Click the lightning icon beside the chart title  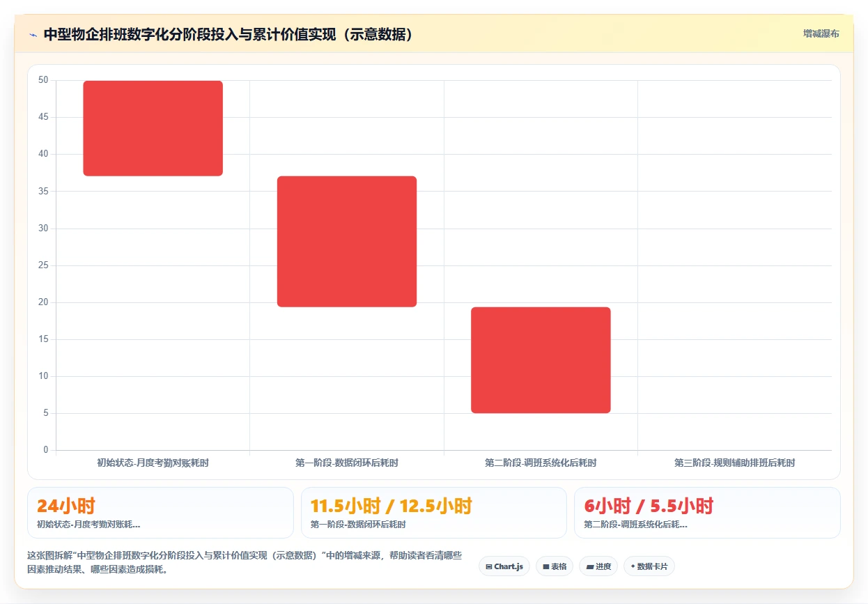[x=33, y=34]
